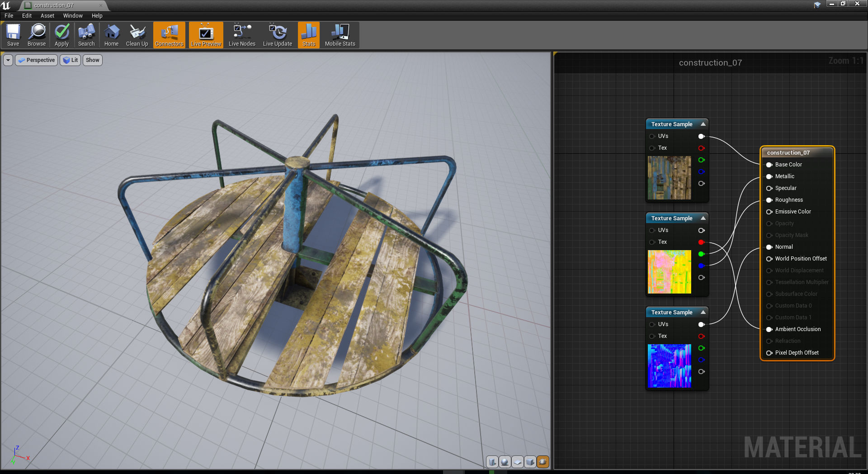Click the Opacity Mask label
868x474 pixels.
[x=792, y=235]
